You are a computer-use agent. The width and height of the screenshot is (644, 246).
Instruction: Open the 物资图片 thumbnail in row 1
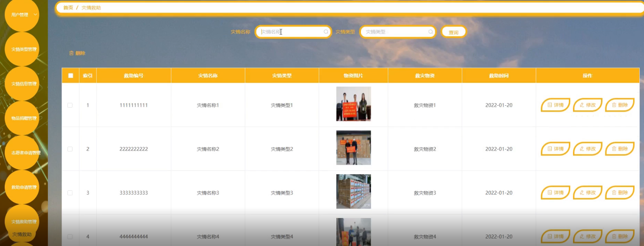(353, 104)
